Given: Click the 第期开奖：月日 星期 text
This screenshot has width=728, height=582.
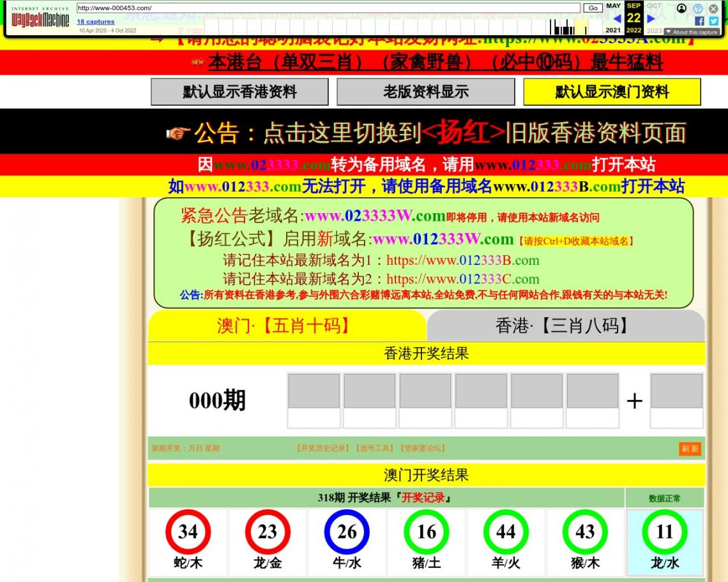Looking at the screenshot, I should tap(185, 449).
